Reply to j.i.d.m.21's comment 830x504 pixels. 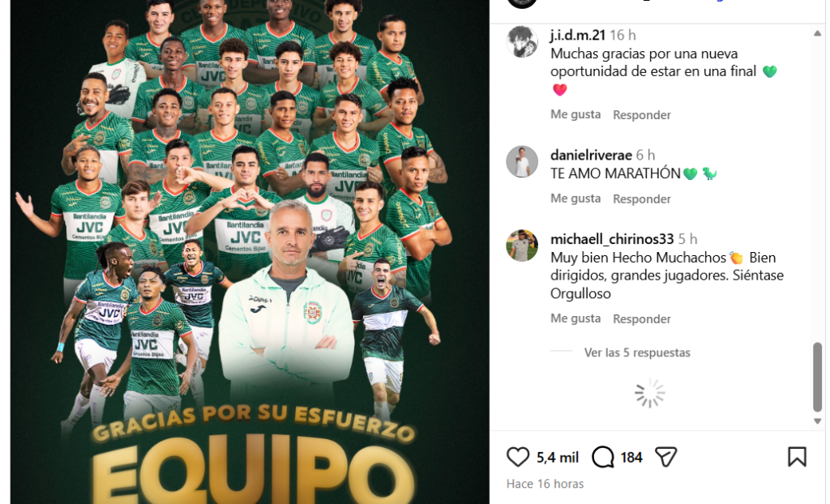point(642,115)
